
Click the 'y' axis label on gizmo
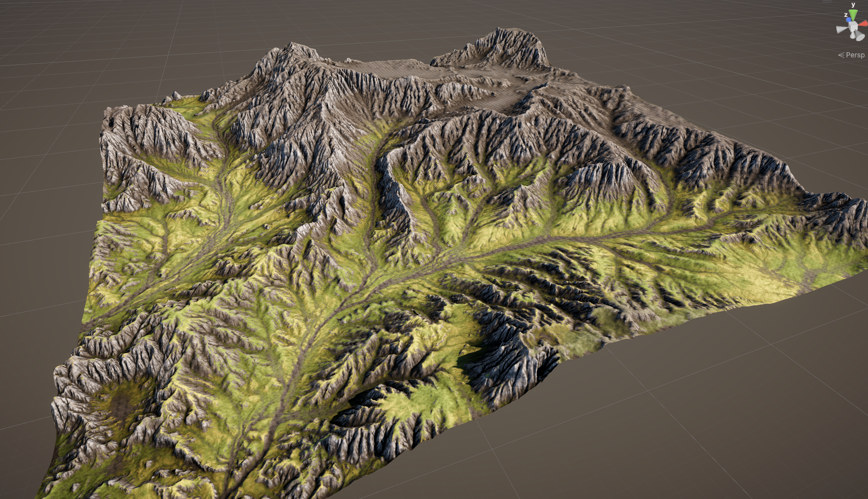(x=853, y=5)
